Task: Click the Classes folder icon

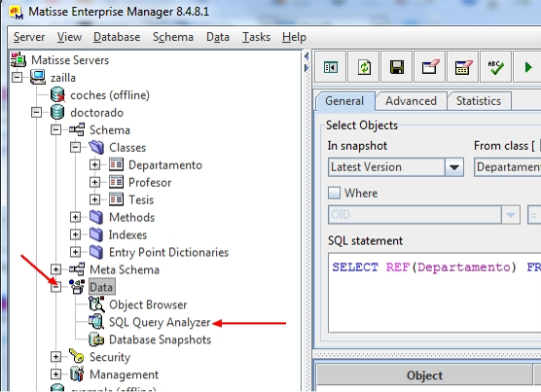Action: tap(96, 147)
